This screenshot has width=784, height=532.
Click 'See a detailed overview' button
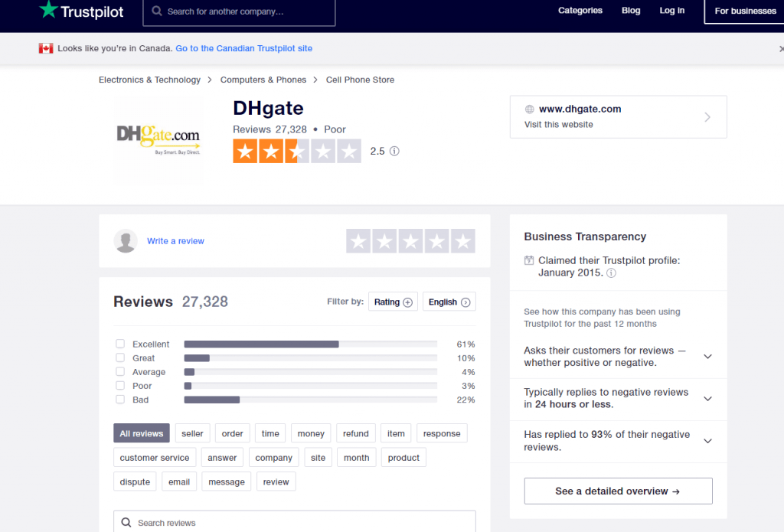pos(618,491)
